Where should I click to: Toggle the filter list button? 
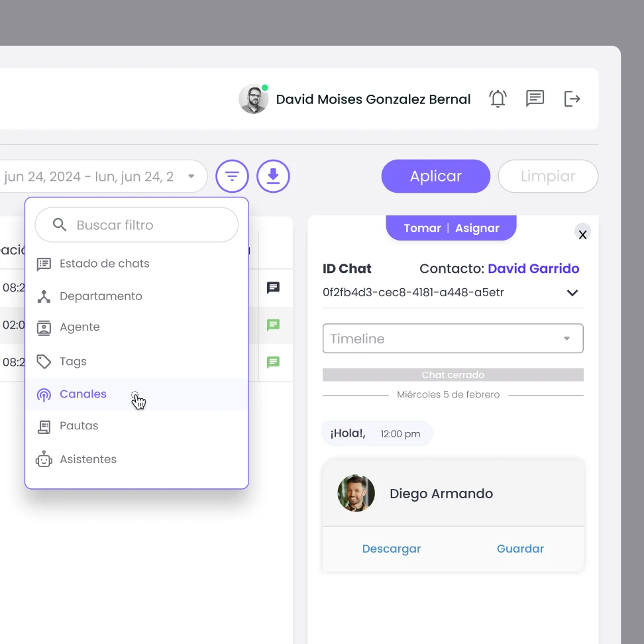232,176
